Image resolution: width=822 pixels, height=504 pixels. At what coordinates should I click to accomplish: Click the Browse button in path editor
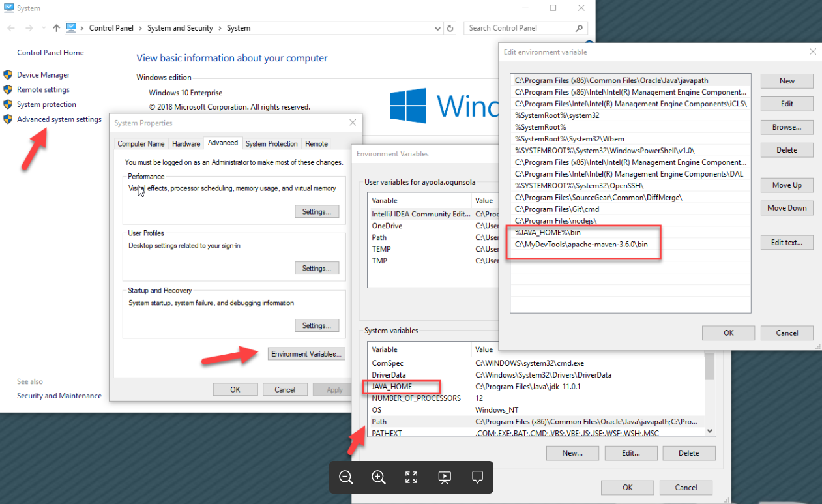pyautogui.click(x=787, y=127)
